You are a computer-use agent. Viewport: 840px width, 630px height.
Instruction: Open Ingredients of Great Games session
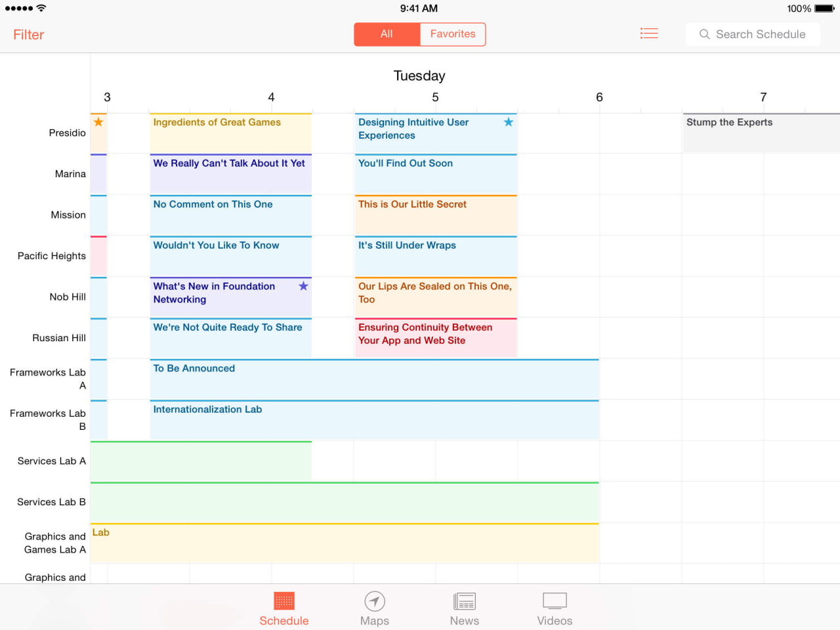coord(230,133)
